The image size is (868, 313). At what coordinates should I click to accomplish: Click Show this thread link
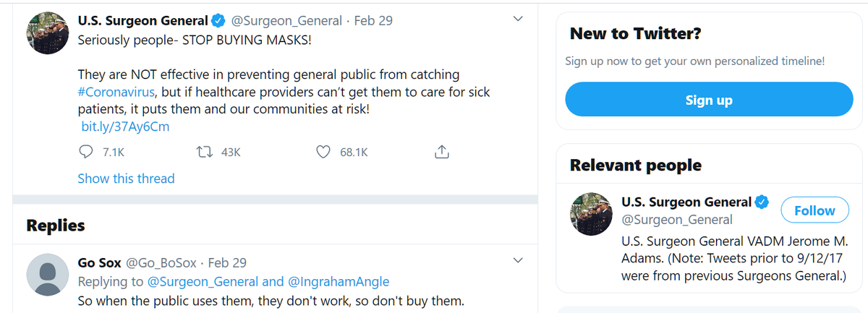click(126, 179)
